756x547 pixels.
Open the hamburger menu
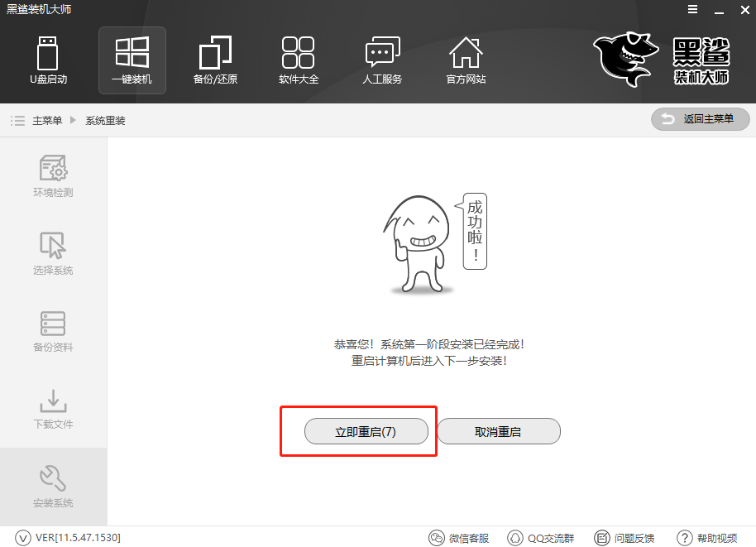(x=692, y=10)
